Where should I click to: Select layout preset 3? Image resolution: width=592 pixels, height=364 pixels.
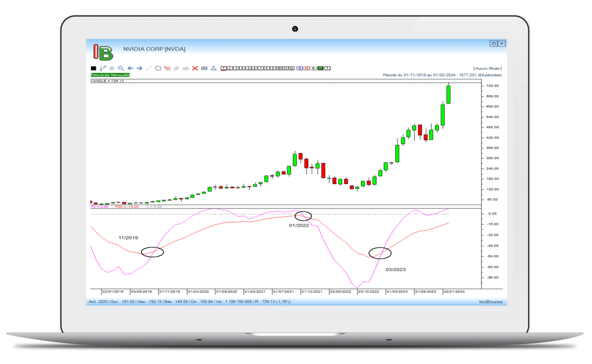tap(236, 68)
